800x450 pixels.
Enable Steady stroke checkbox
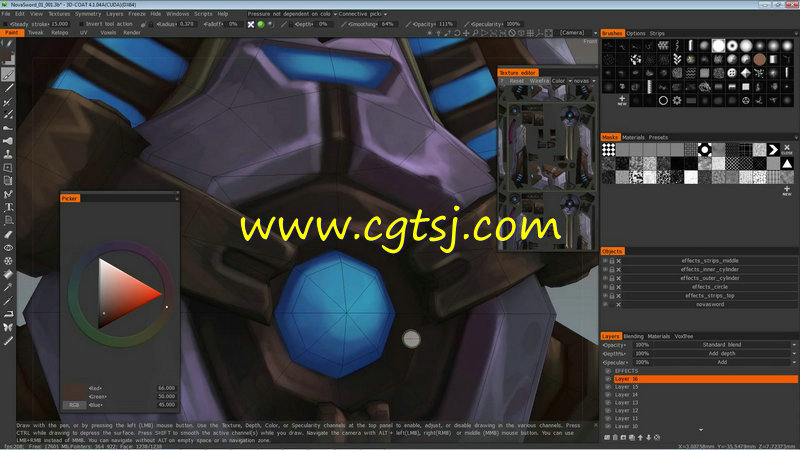click(6, 24)
